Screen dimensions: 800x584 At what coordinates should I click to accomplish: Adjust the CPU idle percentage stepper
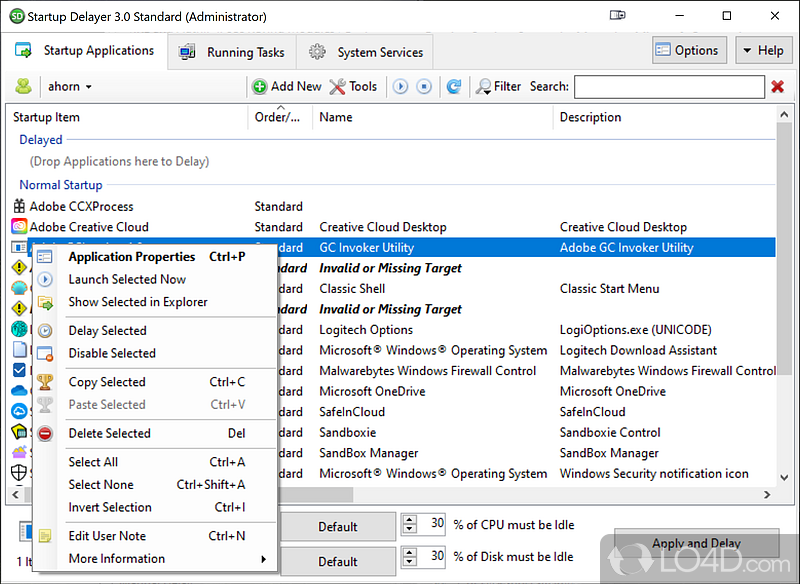click(409, 525)
